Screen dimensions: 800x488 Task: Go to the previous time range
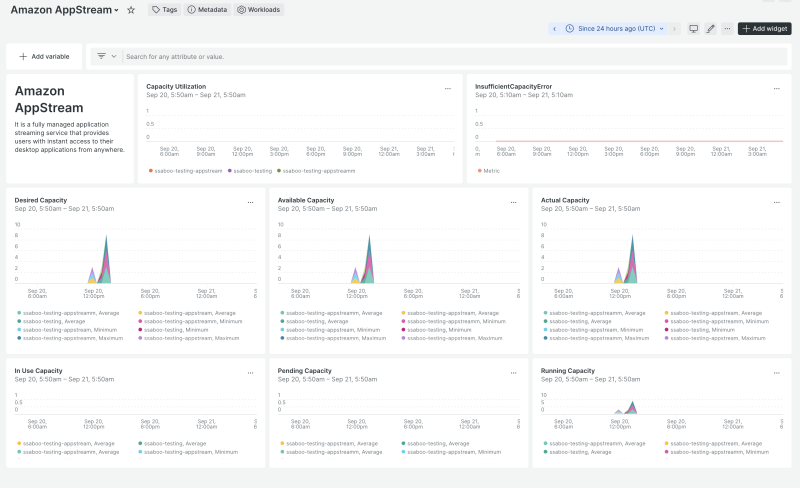(x=555, y=29)
